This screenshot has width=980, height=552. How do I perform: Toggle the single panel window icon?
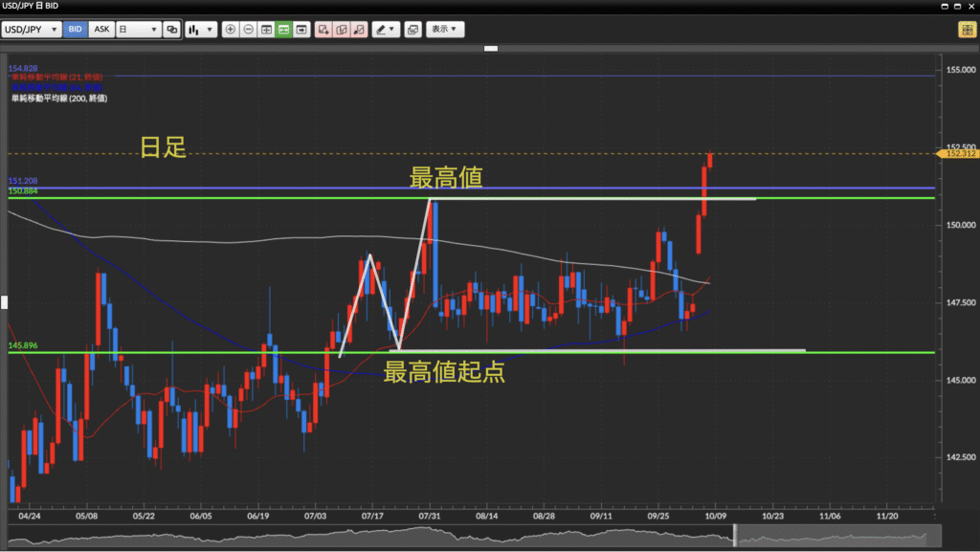[301, 30]
